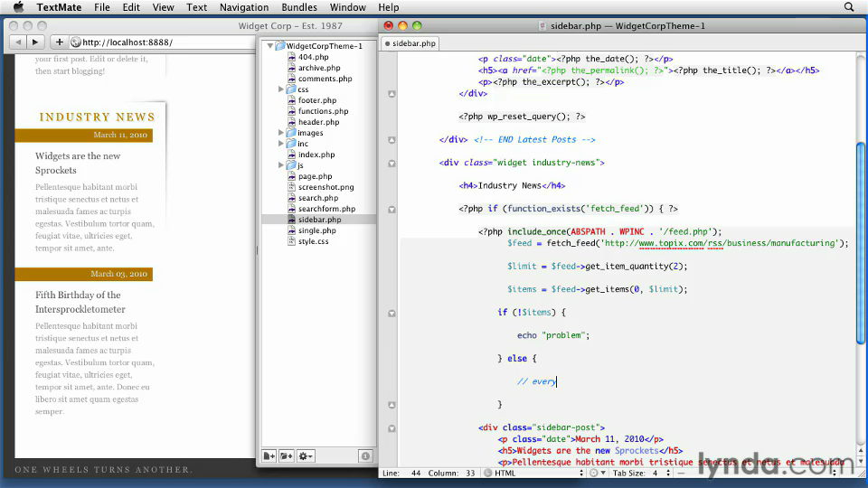Click the images folder icon

291,133
